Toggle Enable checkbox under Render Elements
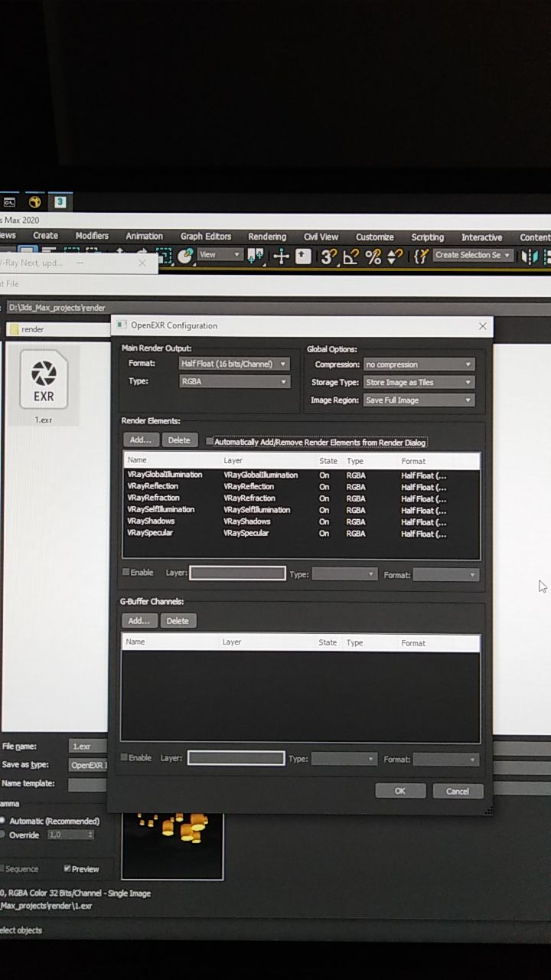 point(126,573)
